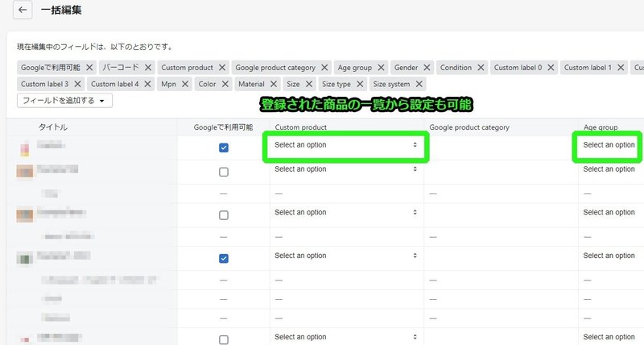Open Age group select in third product row

(612, 212)
